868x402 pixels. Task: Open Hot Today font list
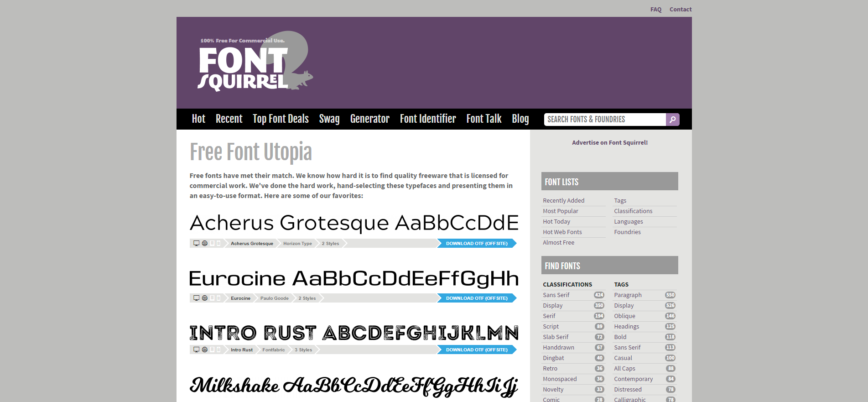pyautogui.click(x=556, y=221)
